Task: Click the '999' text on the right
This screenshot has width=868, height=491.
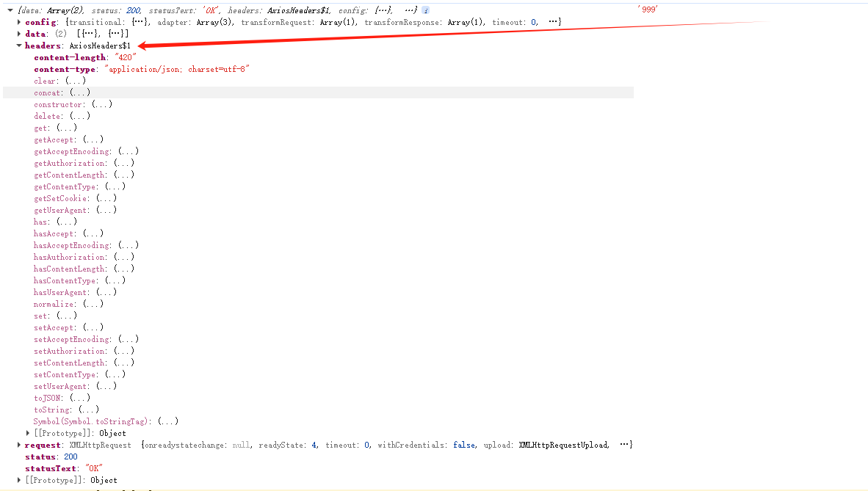Action: (648, 10)
